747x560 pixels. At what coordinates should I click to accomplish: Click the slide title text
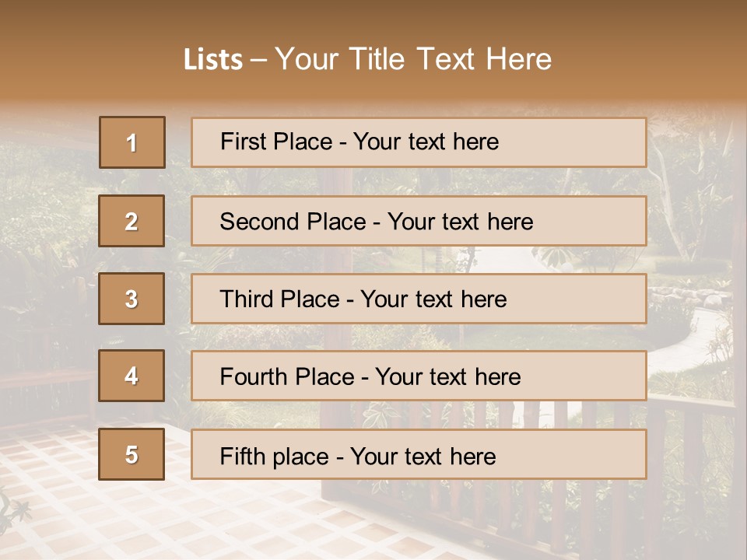367,59
